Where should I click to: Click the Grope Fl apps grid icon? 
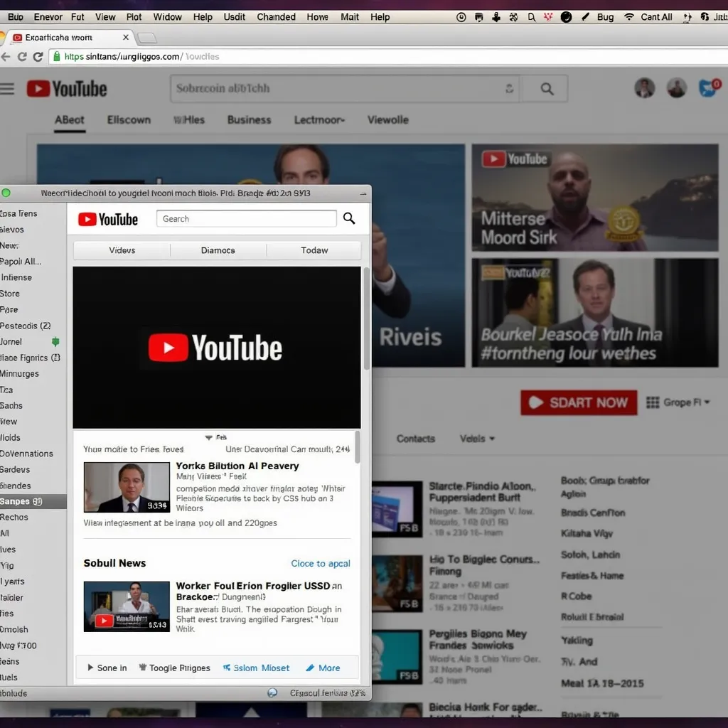655,402
